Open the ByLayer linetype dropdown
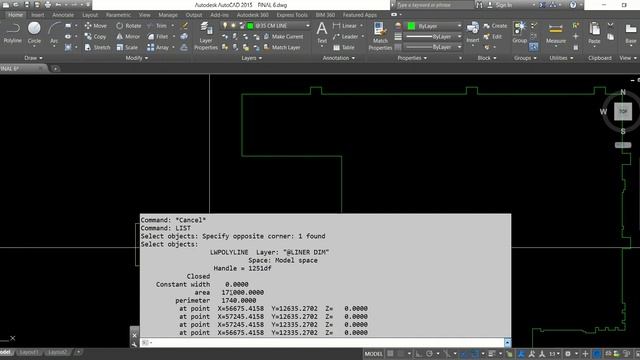The image size is (640, 360). [434, 47]
